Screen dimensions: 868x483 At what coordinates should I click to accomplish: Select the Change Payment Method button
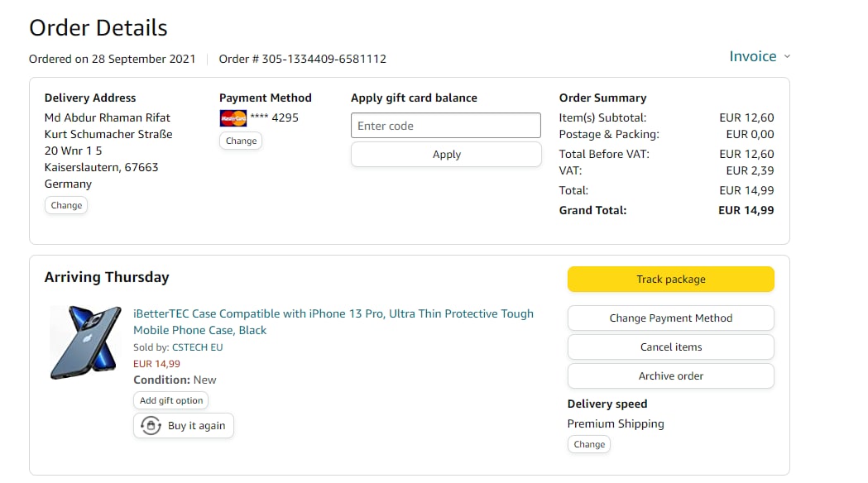[670, 318]
